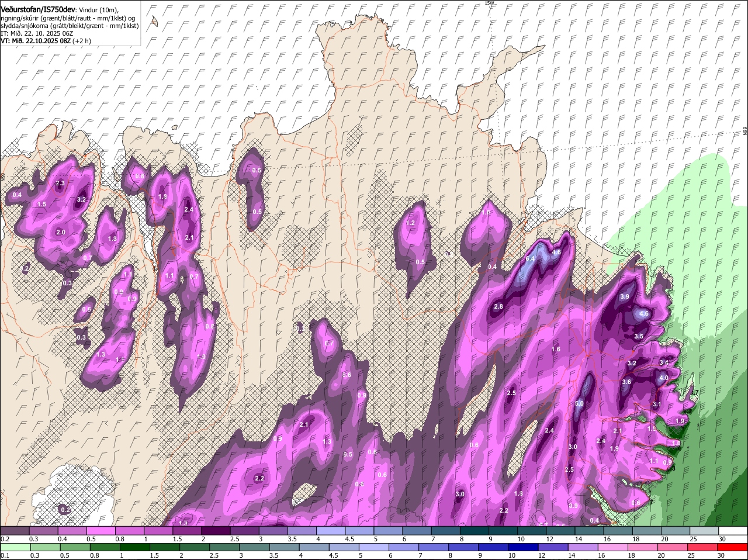Click the 2.8 precipitation value on the map

tap(498, 307)
